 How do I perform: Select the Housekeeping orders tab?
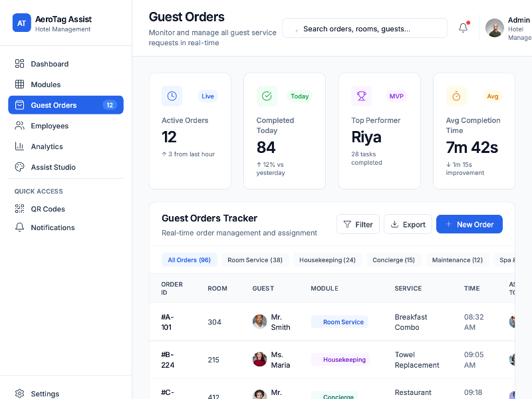(328, 260)
